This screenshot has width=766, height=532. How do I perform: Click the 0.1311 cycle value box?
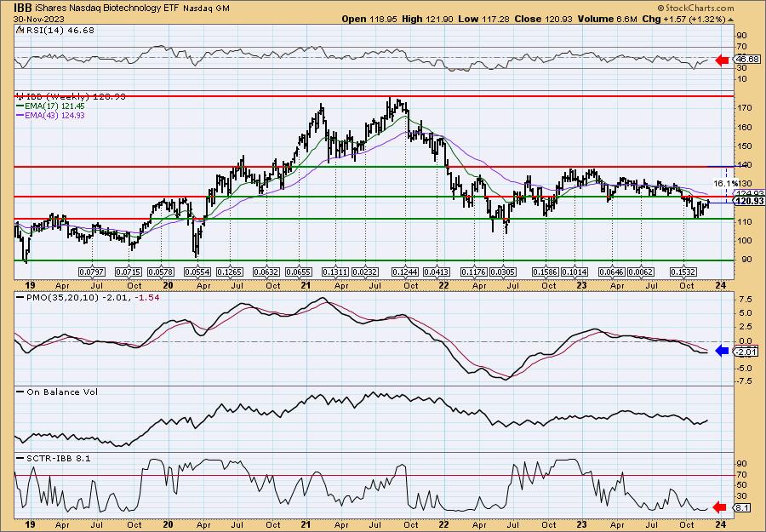coord(334,272)
